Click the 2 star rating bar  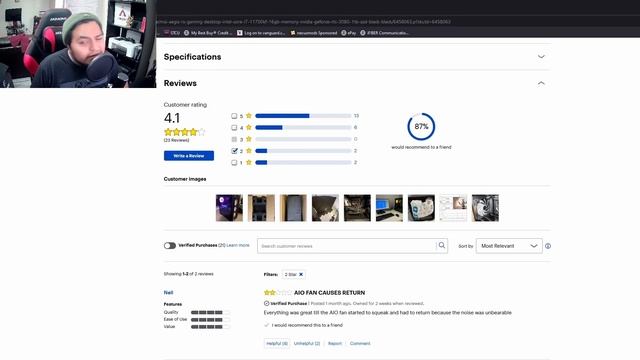pyautogui.click(x=303, y=151)
